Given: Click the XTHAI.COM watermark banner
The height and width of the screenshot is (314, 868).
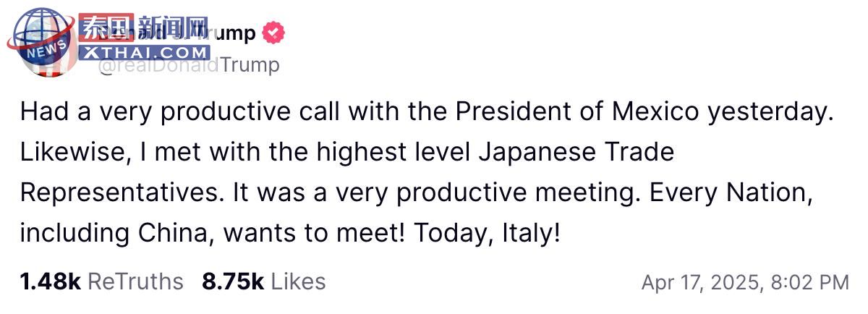Looking at the screenshot, I should (x=145, y=52).
